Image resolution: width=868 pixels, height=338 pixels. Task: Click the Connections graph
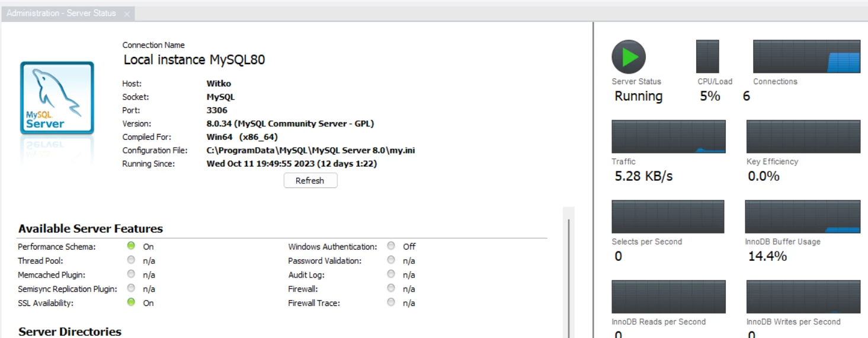click(806, 56)
